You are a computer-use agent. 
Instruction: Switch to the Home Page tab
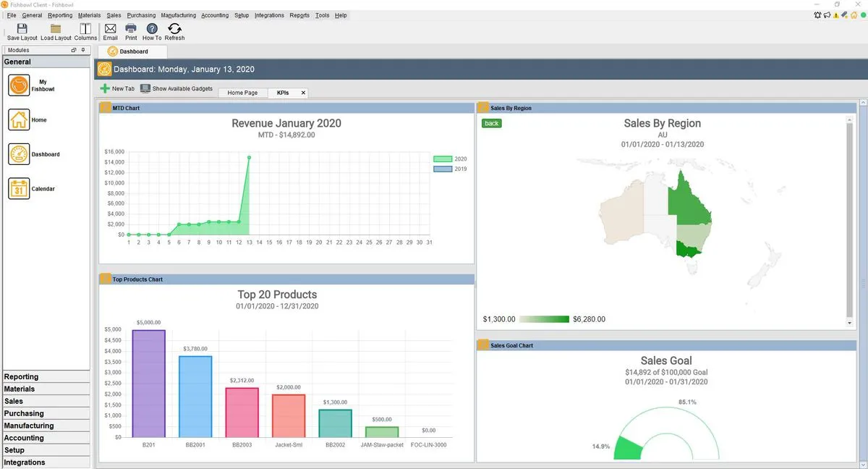click(x=242, y=93)
